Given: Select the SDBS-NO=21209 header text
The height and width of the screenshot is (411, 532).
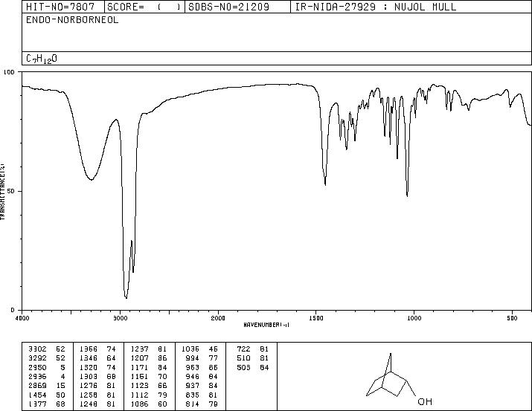Looking at the screenshot, I should point(228,7).
